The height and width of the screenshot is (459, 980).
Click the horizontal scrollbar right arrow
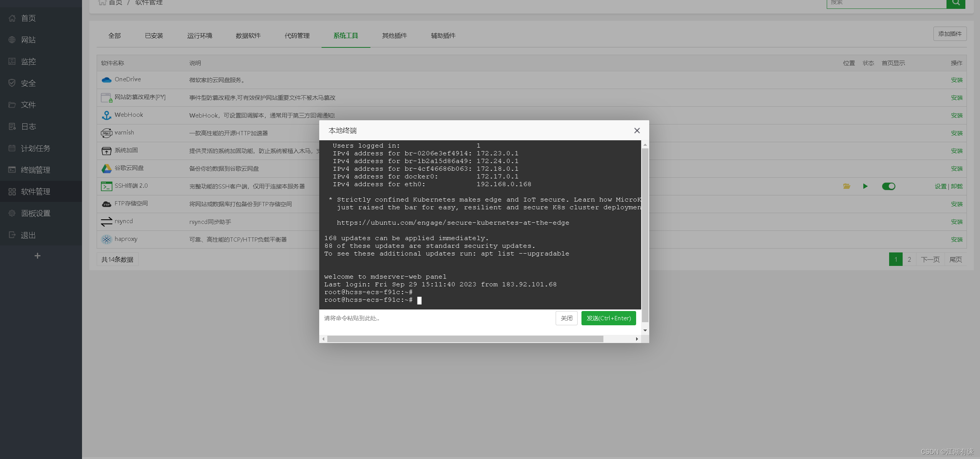click(x=637, y=339)
